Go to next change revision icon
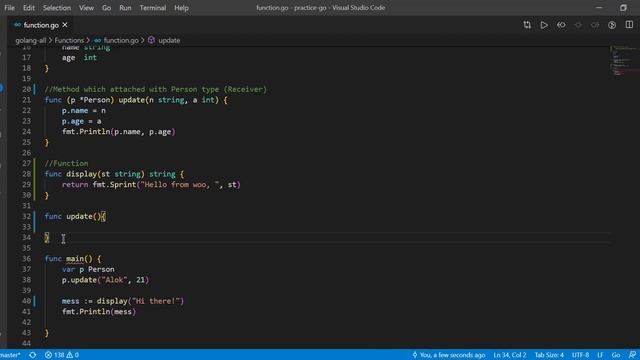This screenshot has width=640, height=360. (x=595, y=25)
